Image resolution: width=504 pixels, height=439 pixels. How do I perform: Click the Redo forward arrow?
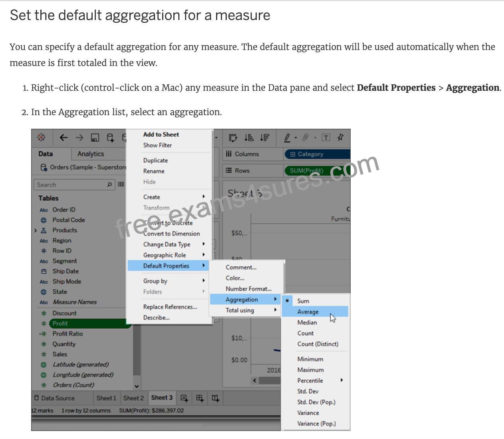(x=79, y=138)
